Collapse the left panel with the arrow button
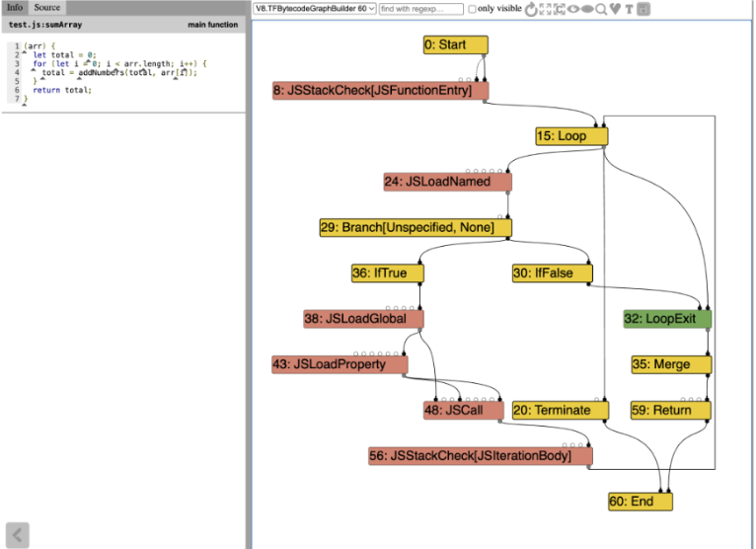This screenshot has height=549, width=756. 18,535
